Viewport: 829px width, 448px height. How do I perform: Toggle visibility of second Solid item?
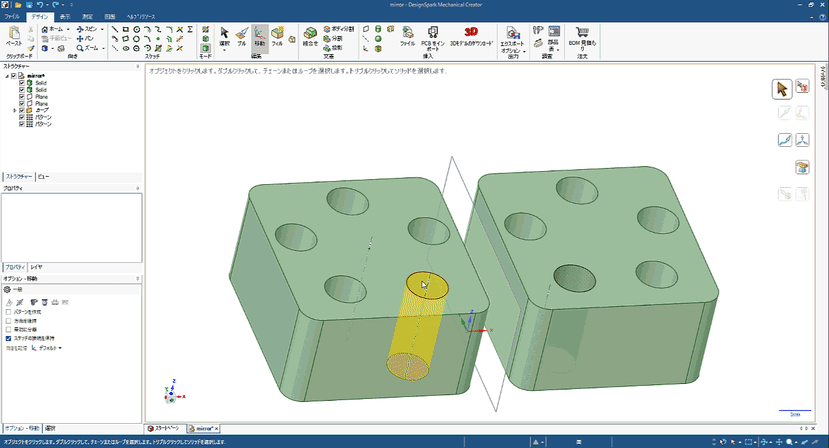(22, 90)
